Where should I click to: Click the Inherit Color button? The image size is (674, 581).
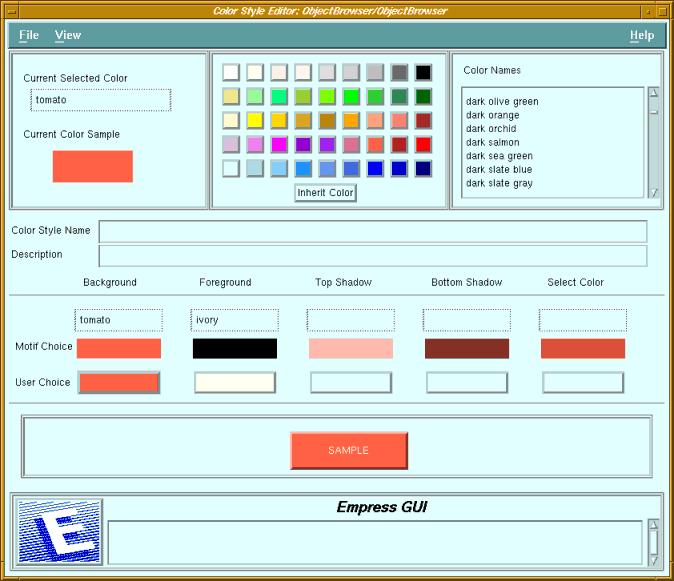point(325,193)
